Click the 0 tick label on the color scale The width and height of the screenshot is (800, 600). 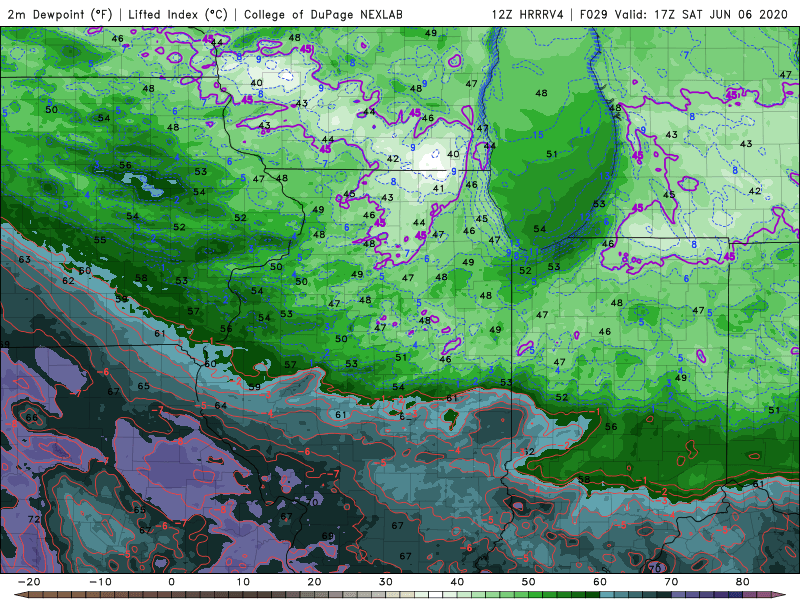pos(171,582)
